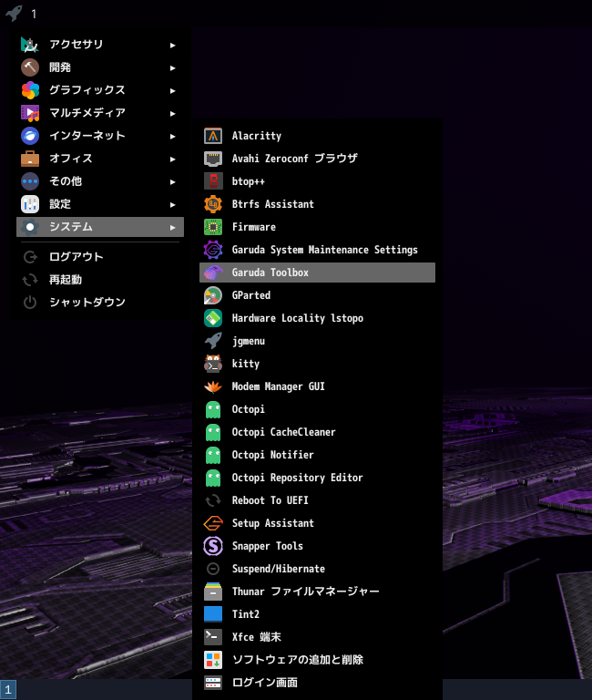
Task: Click the login screen settings icon
Action: point(213,682)
